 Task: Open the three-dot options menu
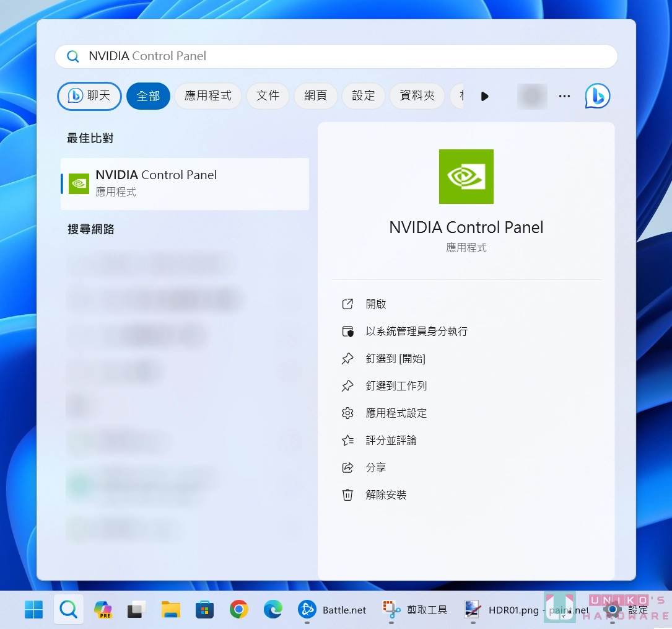click(564, 96)
